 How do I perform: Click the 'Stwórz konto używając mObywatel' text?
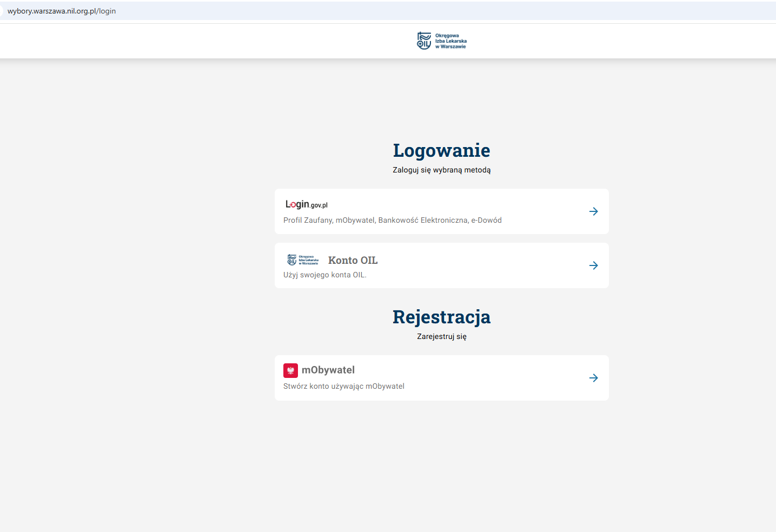(344, 386)
